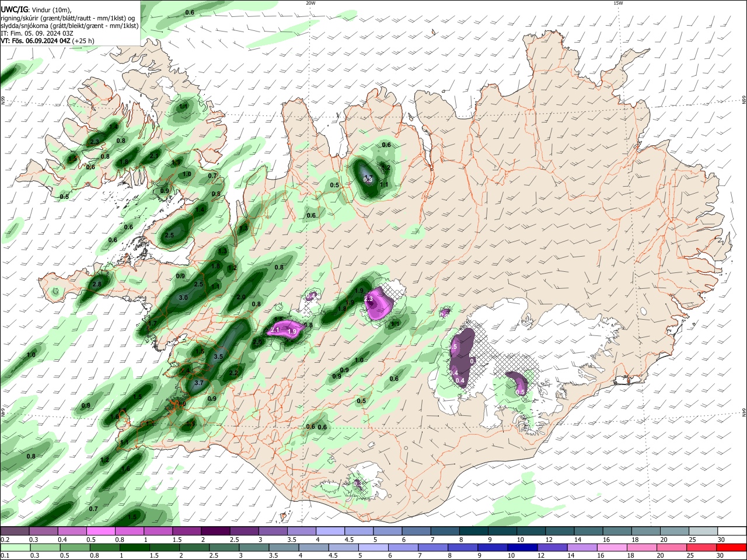Click the red swatch labeled 30 in rain scale
The image size is (747, 560).
coord(732,547)
